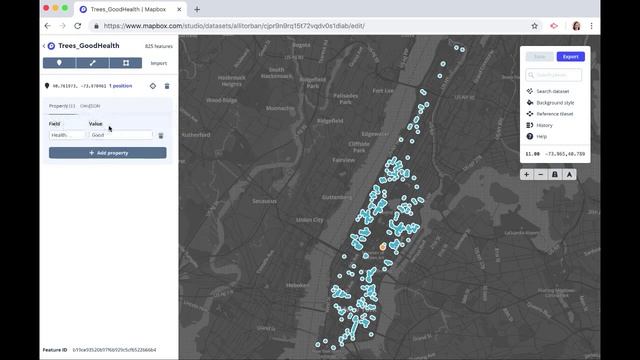The image size is (640, 360).
Task: Click the address bar URL
Action: [x=234, y=26]
